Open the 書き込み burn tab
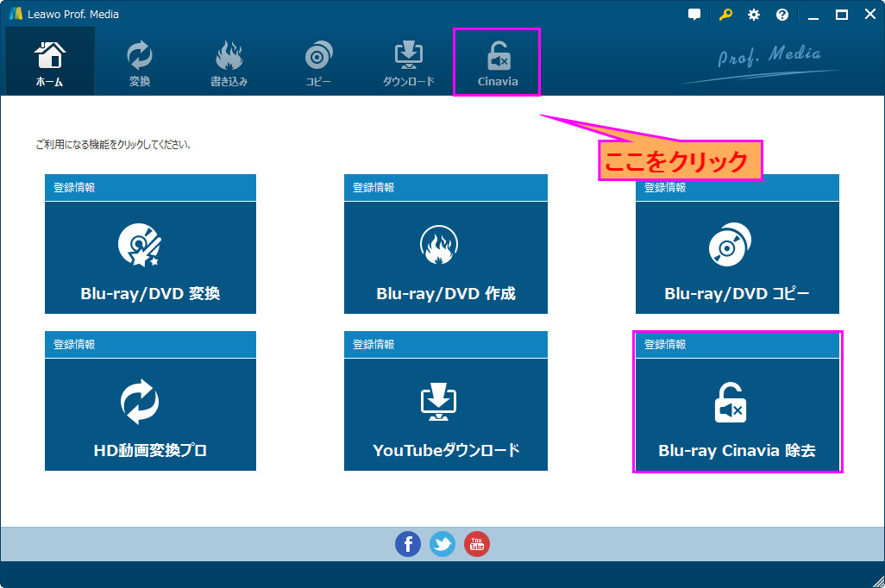This screenshot has height=588, width=885. (229, 61)
